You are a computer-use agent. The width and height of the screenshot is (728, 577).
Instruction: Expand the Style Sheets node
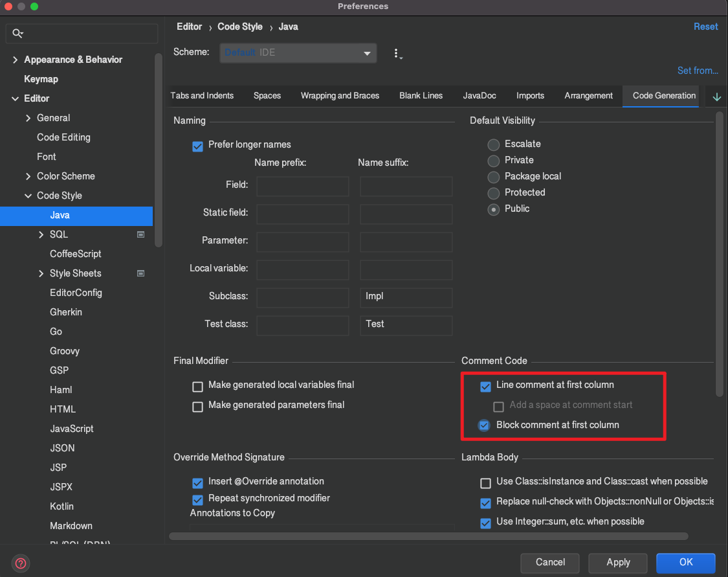click(x=41, y=274)
